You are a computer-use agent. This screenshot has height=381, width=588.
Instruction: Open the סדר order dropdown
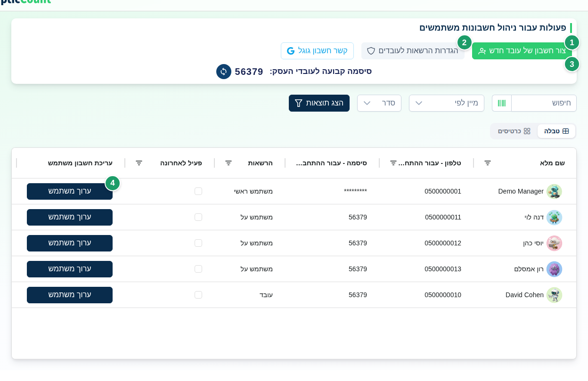(379, 103)
